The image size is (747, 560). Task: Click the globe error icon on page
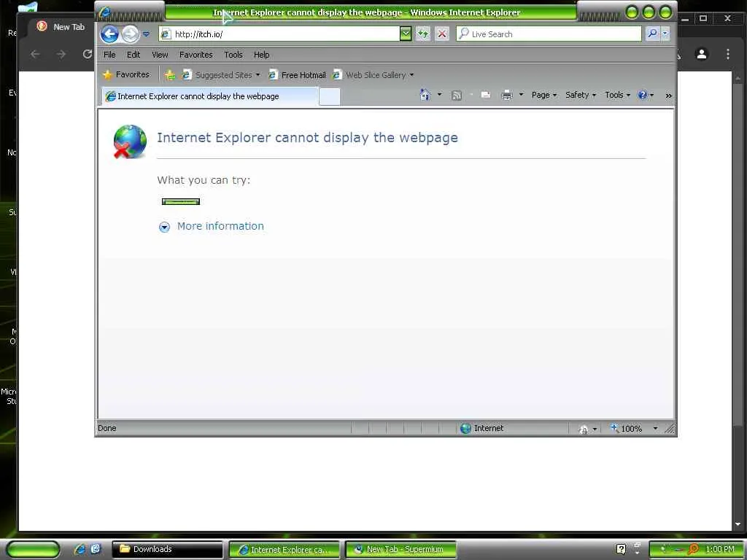tap(130, 141)
